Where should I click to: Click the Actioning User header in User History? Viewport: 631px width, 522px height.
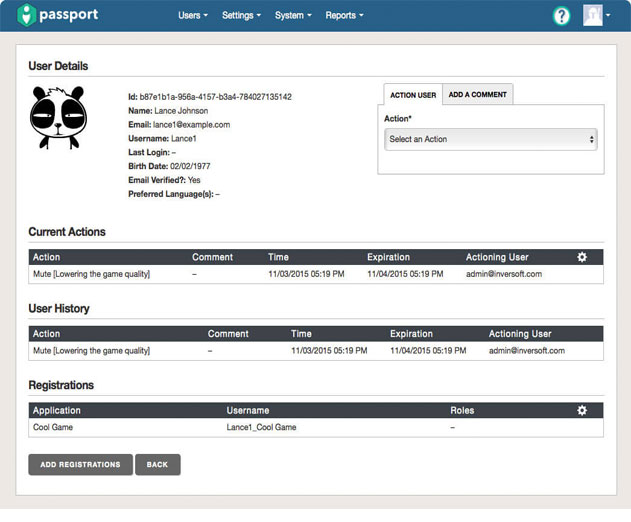pyautogui.click(x=520, y=334)
